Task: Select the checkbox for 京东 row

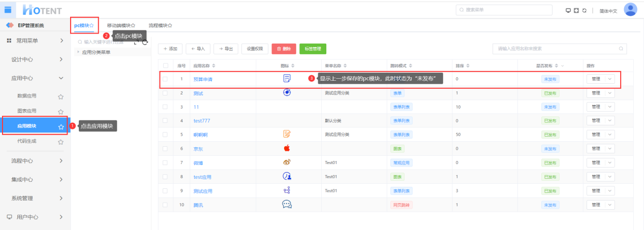Action: coord(166,149)
